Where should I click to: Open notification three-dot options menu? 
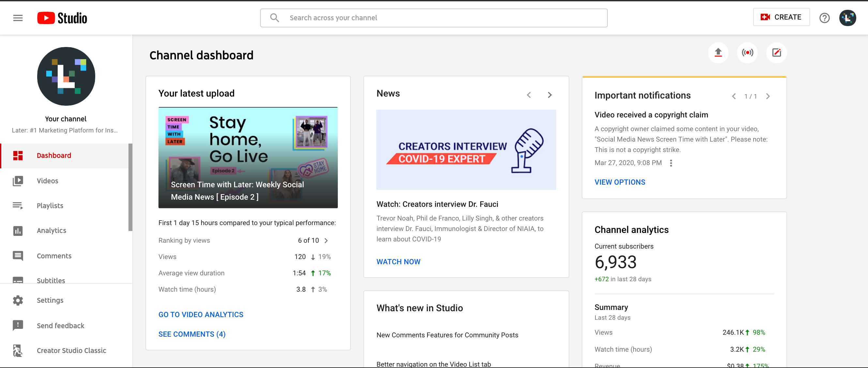pos(671,163)
